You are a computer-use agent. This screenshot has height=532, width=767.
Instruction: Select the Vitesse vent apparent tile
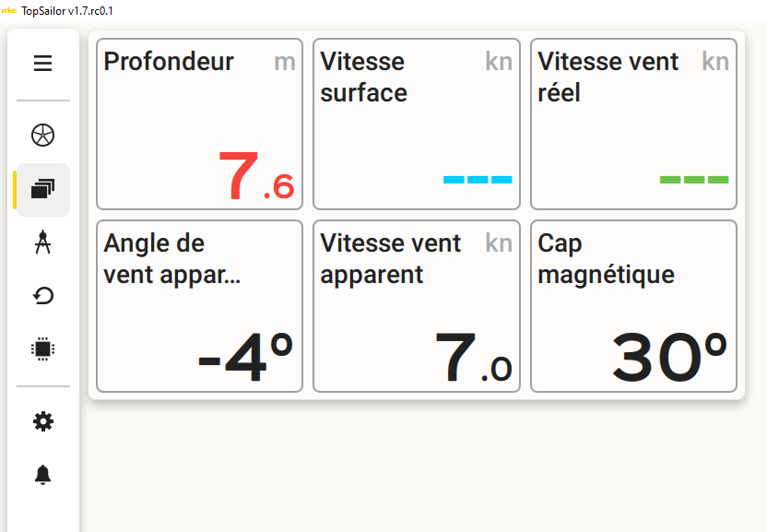click(x=417, y=306)
